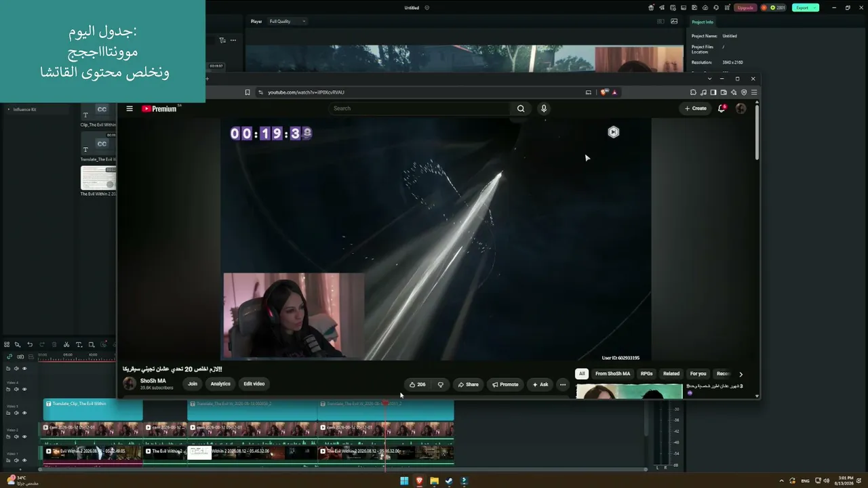
Task: Expand the Influence Kit tree item
Action: pos(9,109)
